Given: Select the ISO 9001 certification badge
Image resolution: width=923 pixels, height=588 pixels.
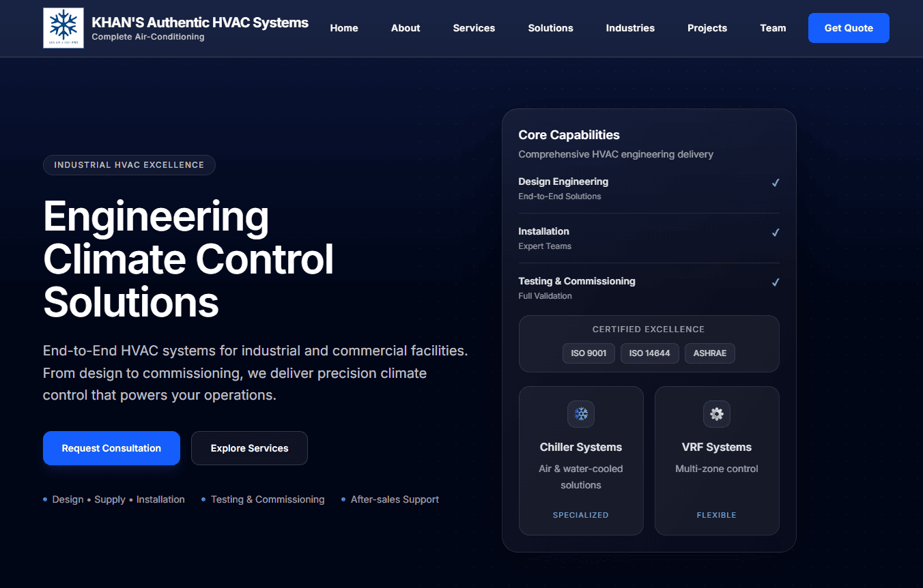Looking at the screenshot, I should (x=588, y=353).
